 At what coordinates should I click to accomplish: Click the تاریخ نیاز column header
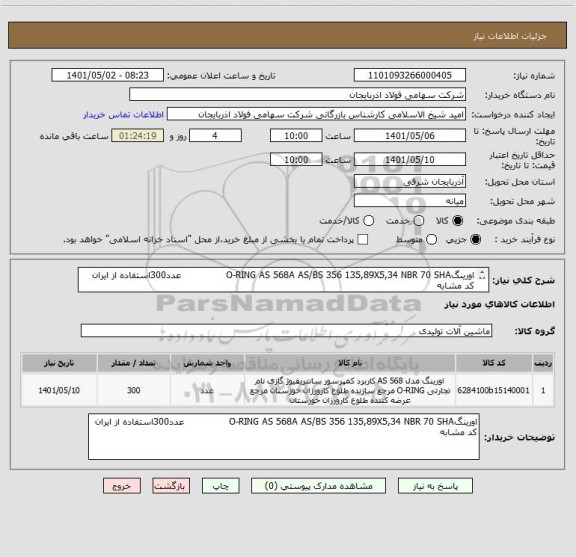pos(59,363)
